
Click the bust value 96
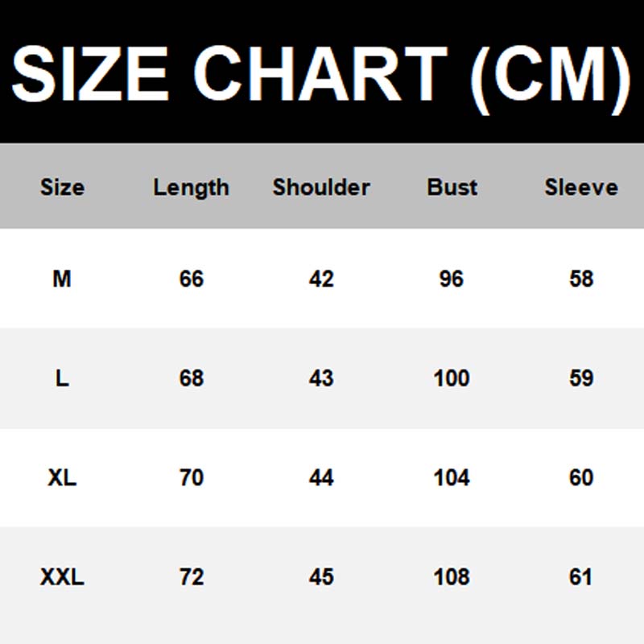452,279
